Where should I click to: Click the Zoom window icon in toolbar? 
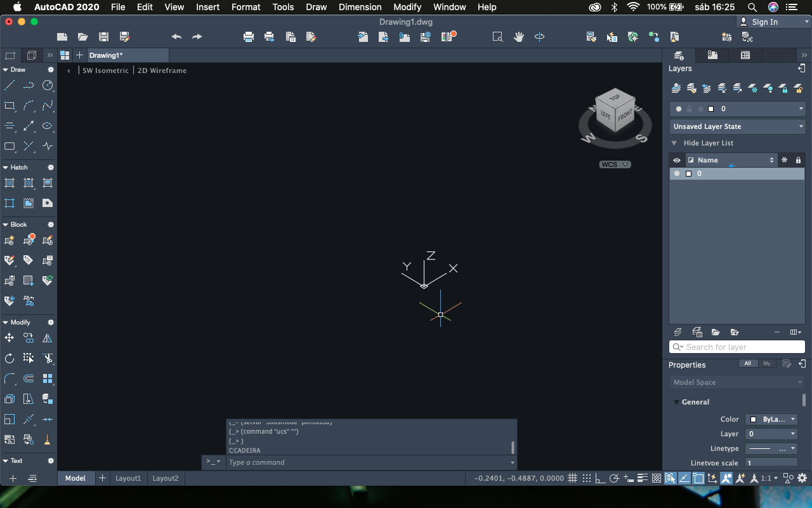[x=498, y=37]
